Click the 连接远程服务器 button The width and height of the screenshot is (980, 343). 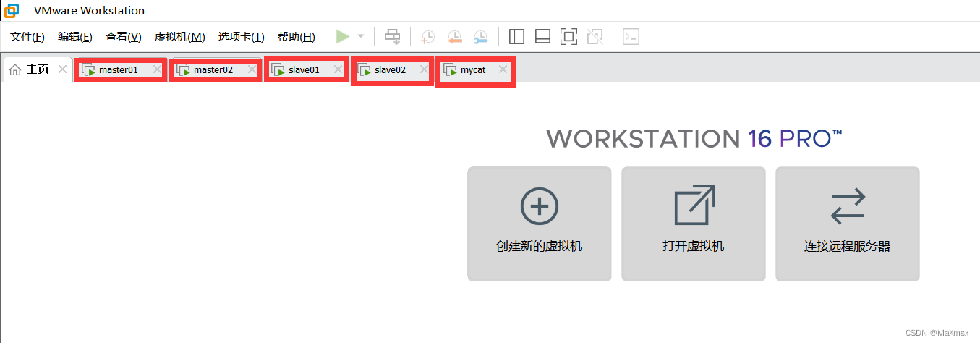(848, 224)
